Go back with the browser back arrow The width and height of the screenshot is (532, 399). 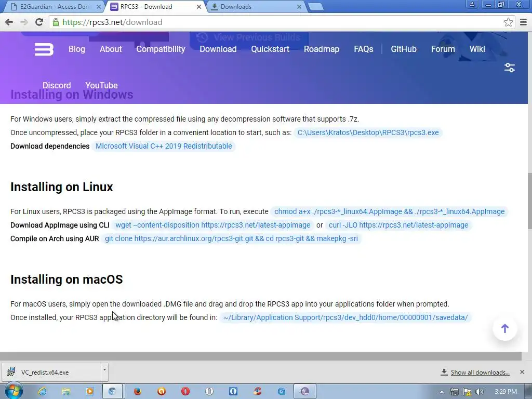click(x=9, y=22)
